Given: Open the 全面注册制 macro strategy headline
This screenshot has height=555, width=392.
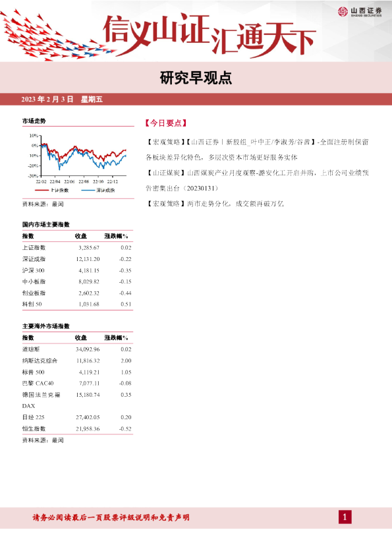Looking at the screenshot, I should click(257, 150).
